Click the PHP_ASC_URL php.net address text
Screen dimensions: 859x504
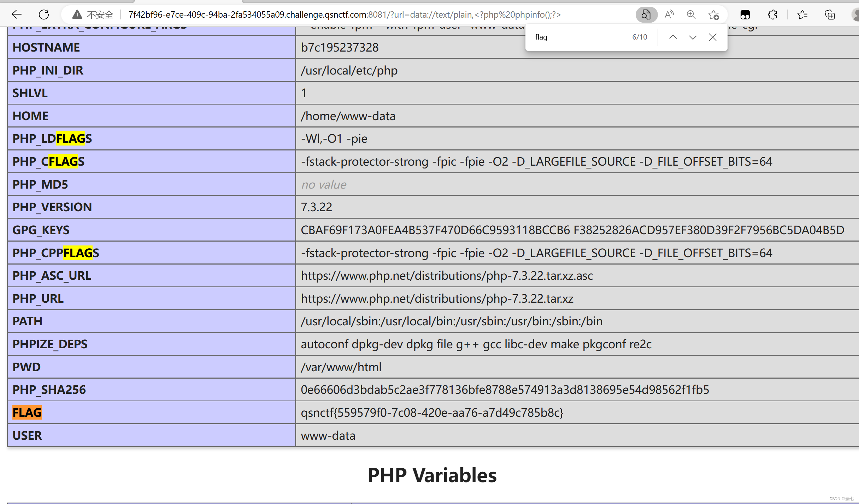click(x=447, y=275)
